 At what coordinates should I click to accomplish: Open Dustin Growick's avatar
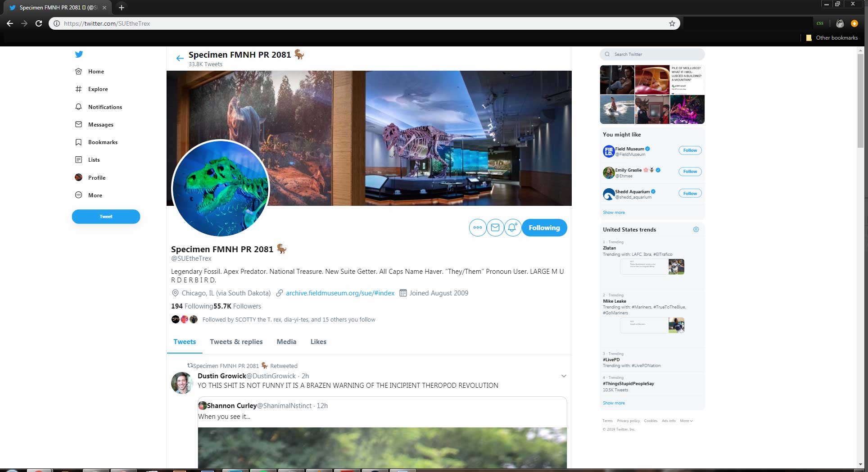coord(182,383)
